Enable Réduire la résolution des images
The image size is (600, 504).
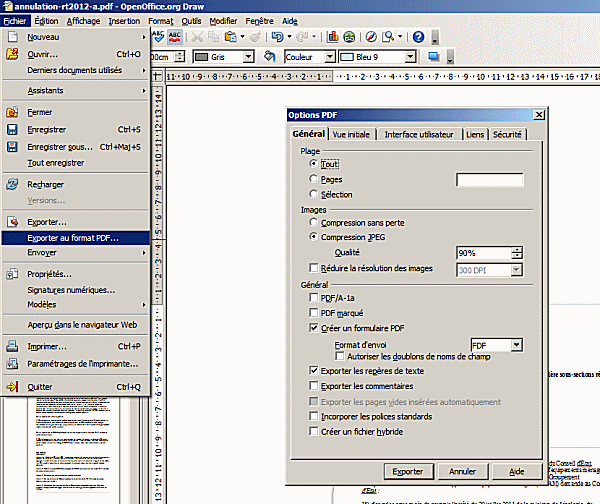point(313,267)
